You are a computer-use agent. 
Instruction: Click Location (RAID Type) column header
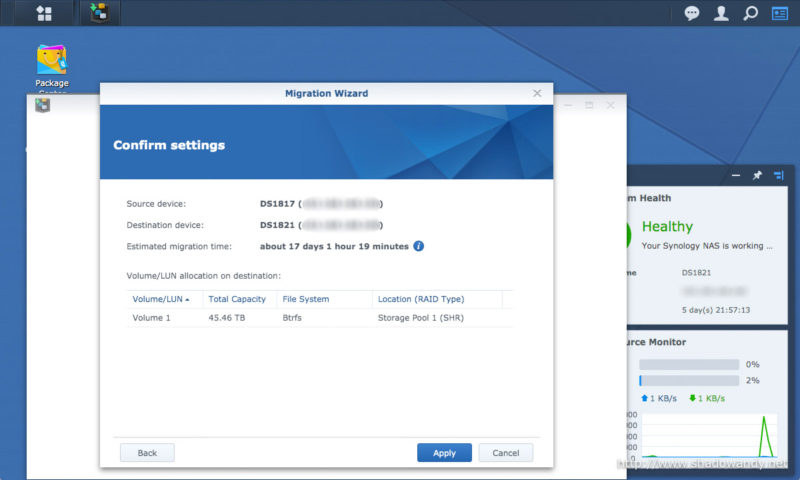click(421, 299)
